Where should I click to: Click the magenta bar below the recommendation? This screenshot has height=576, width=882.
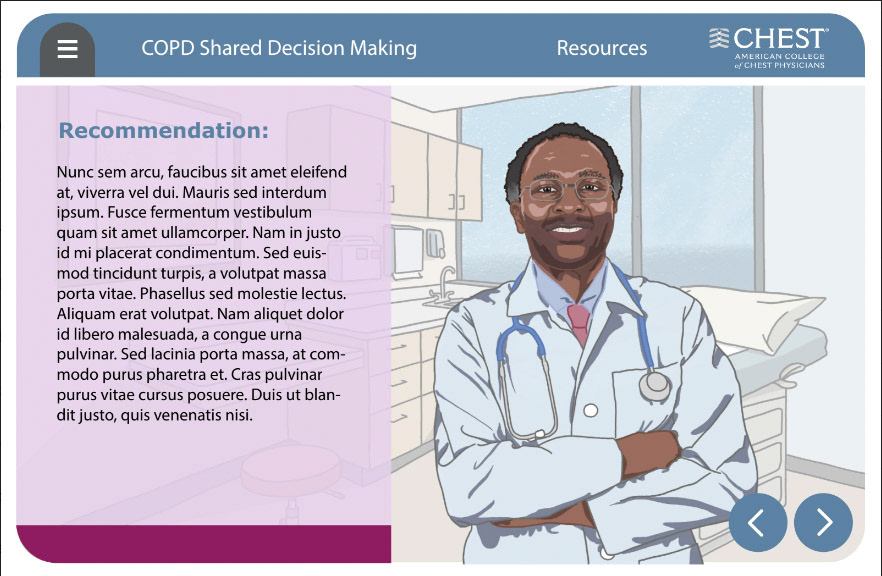(204, 544)
